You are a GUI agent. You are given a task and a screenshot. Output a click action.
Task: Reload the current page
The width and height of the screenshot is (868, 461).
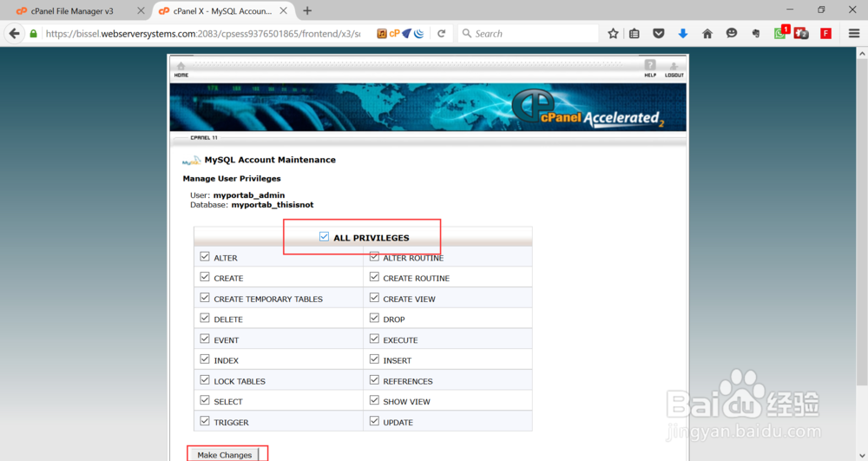click(x=441, y=34)
